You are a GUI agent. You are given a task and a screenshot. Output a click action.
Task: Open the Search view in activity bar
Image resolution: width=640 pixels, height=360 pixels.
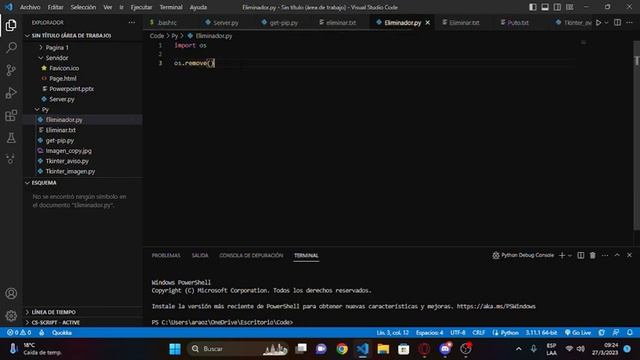[11, 48]
